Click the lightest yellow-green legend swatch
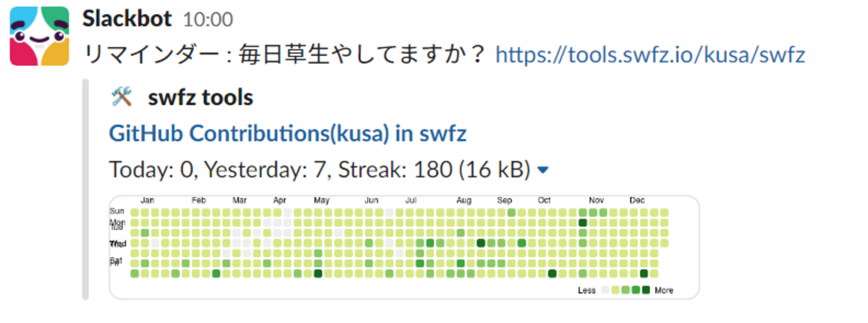868x323 pixels. tap(615, 290)
